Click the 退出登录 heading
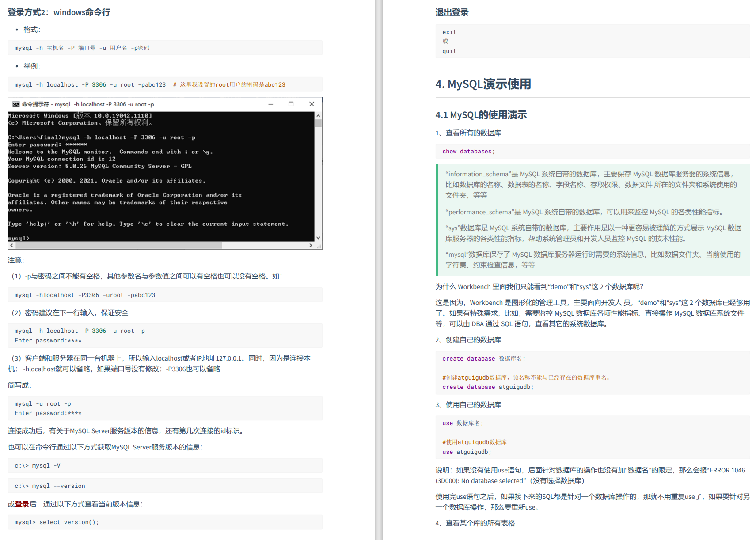Viewport: 756px width, 540px height. point(452,12)
